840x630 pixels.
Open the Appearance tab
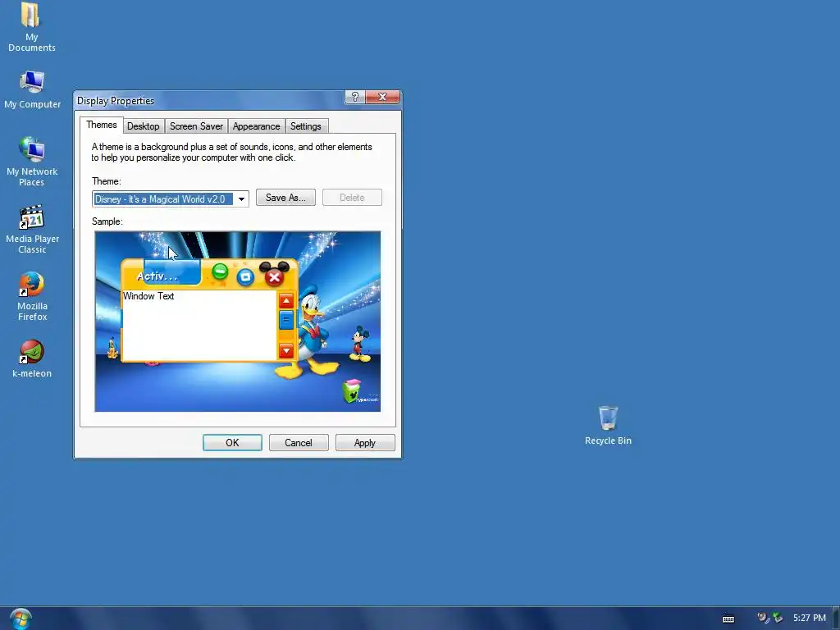[x=256, y=126]
